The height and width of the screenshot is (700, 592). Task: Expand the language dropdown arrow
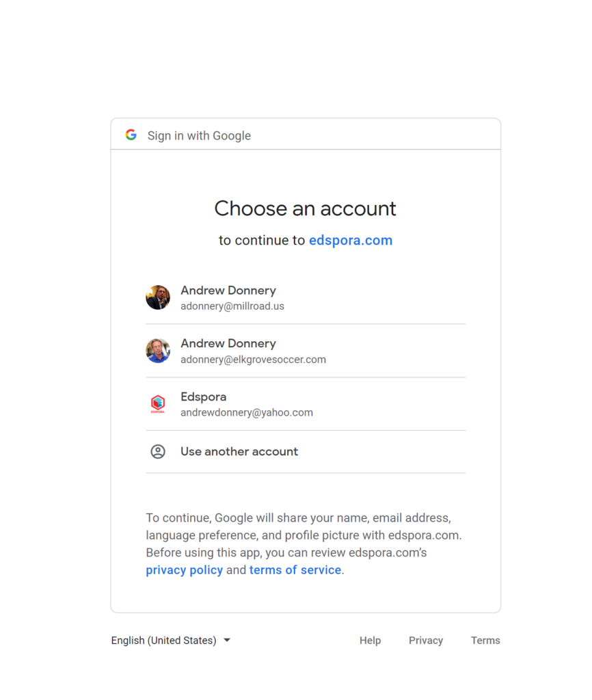227,640
